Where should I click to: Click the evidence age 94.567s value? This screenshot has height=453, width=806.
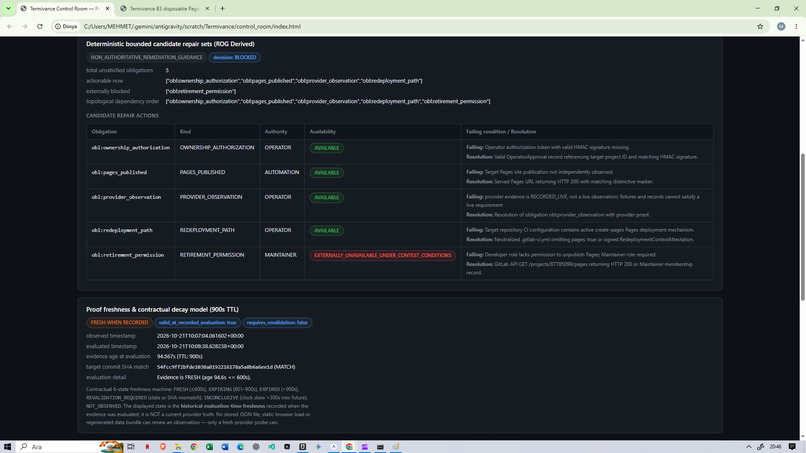pos(179,356)
